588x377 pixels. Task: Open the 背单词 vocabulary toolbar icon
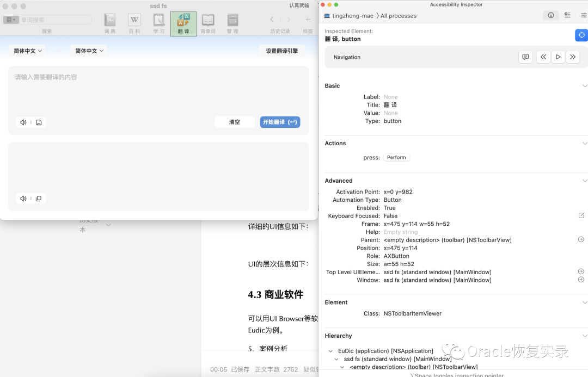tap(208, 23)
